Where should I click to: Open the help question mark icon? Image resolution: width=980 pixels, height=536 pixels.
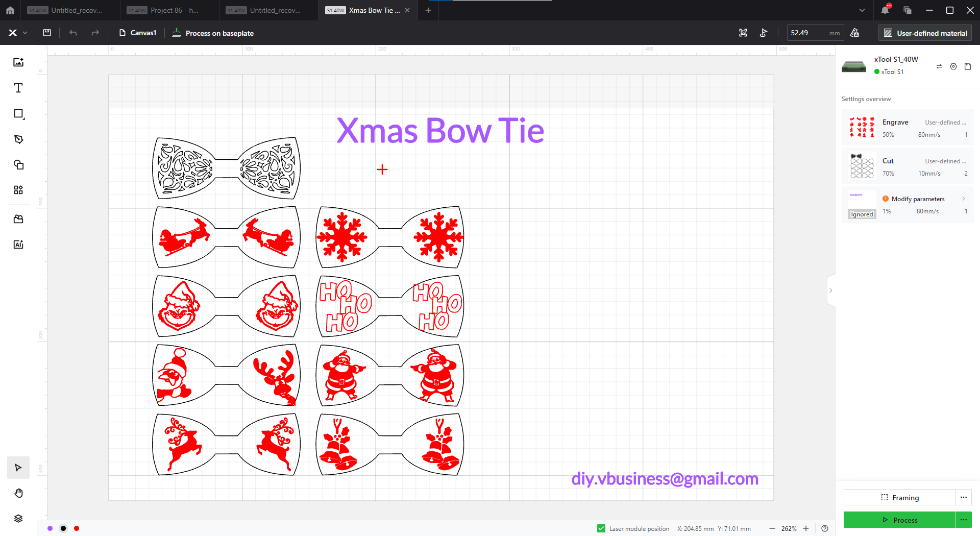(825, 528)
